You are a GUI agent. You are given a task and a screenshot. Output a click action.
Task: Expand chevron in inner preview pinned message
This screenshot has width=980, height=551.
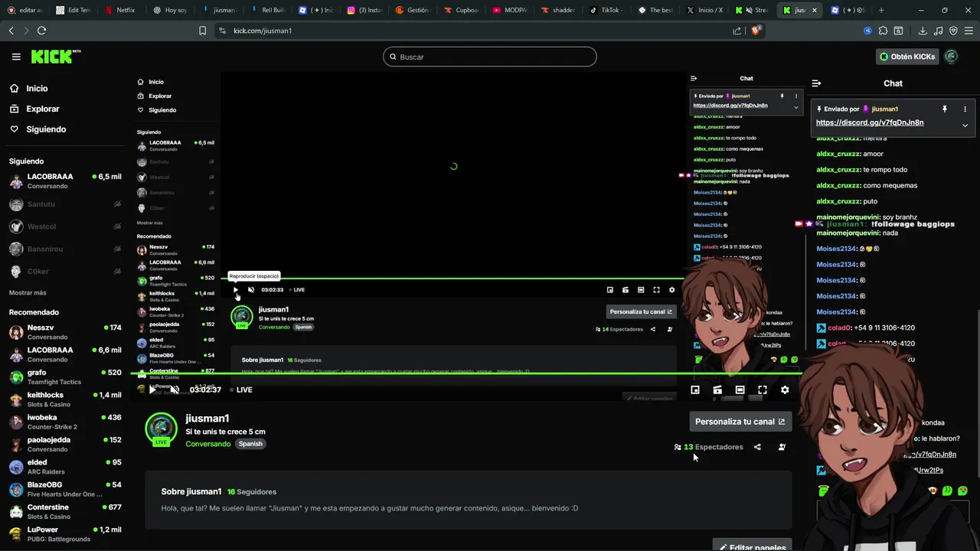coord(795,107)
